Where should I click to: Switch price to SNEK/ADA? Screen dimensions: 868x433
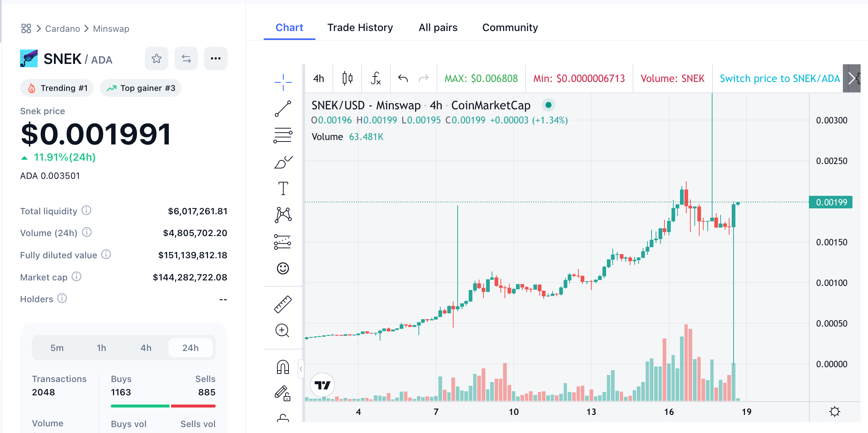[780, 78]
